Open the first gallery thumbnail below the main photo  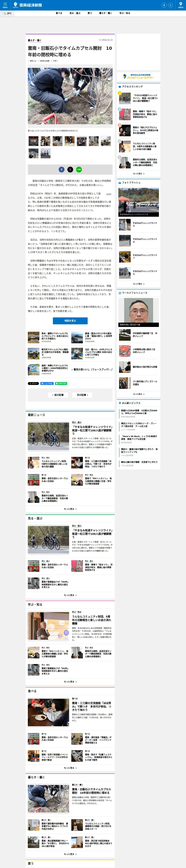click(33, 141)
